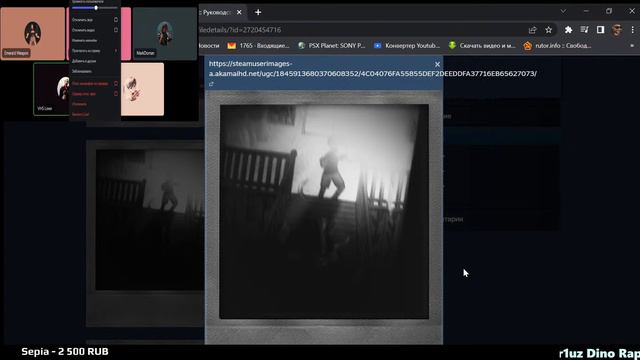Image resolution: width=640 pixels, height=360 pixels.
Task: Toggle the first red server mute checkbox
Action: [x=116, y=83]
